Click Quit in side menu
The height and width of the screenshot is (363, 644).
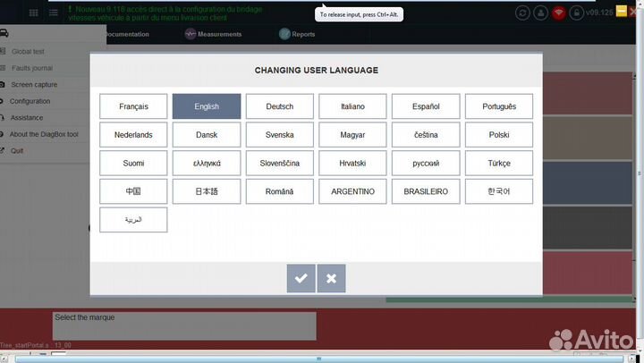[x=17, y=151]
